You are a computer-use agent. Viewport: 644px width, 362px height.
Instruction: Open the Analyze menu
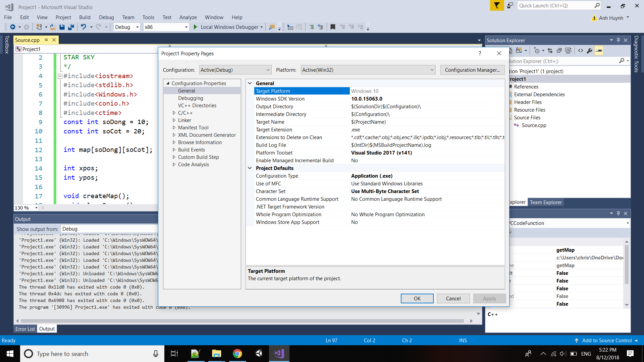(188, 17)
